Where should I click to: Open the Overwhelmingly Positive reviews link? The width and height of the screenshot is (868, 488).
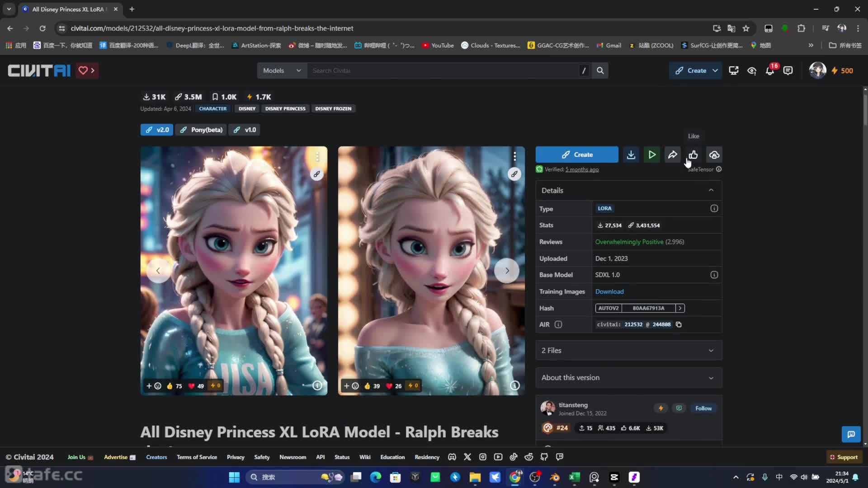pos(629,242)
